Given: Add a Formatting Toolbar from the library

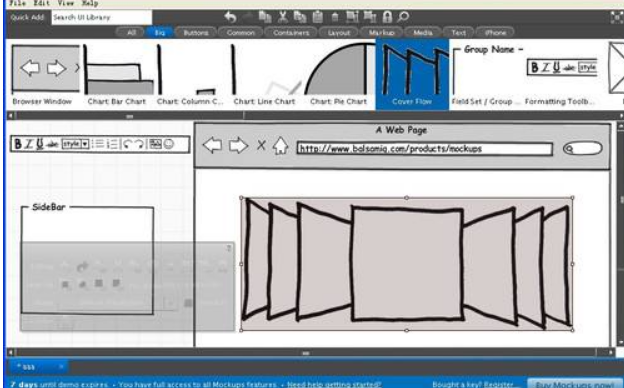Looking at the screenshot, I should [561, 74].
